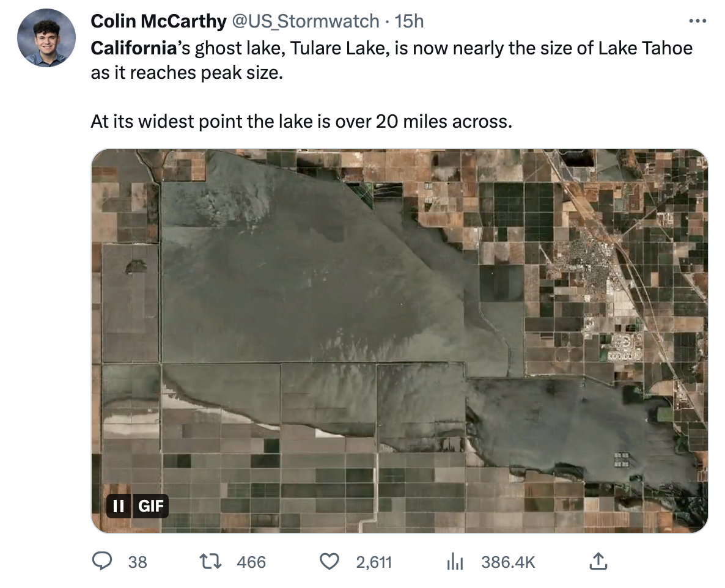Click the Colin McCarthy display name

pyautogui.click(x=158, y=21)
